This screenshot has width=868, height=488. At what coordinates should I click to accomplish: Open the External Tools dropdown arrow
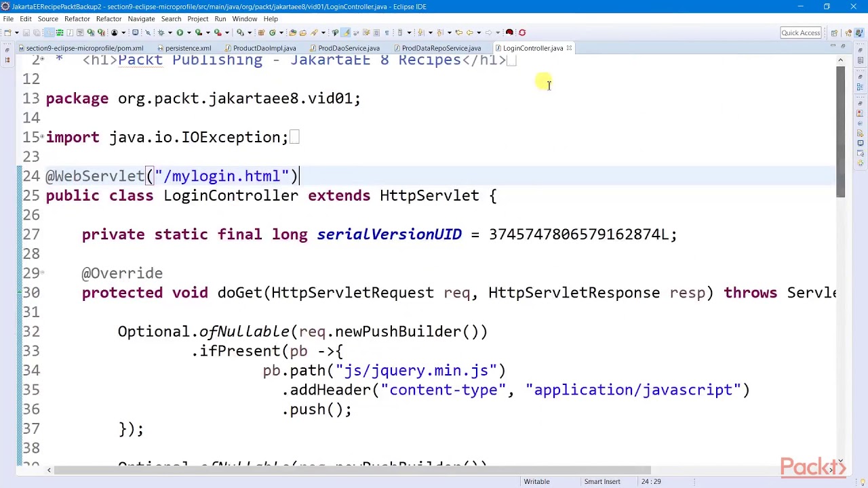(227, 33)
